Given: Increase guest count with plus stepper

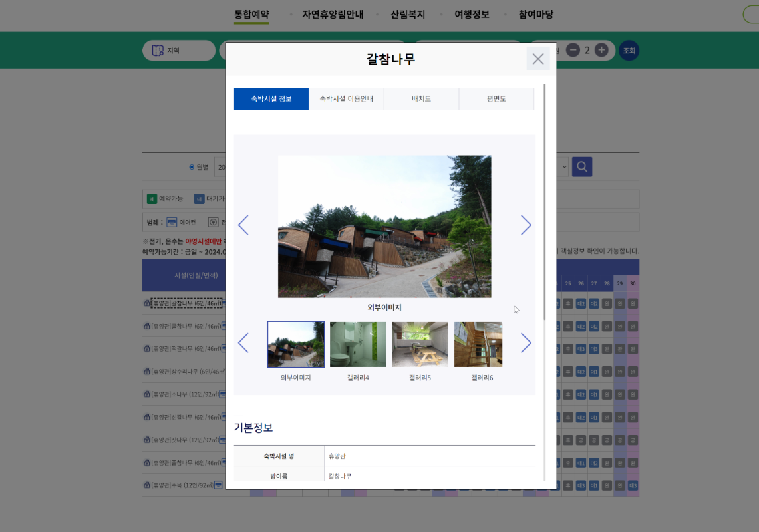Looking at the screenshot, I should [601, 50].
